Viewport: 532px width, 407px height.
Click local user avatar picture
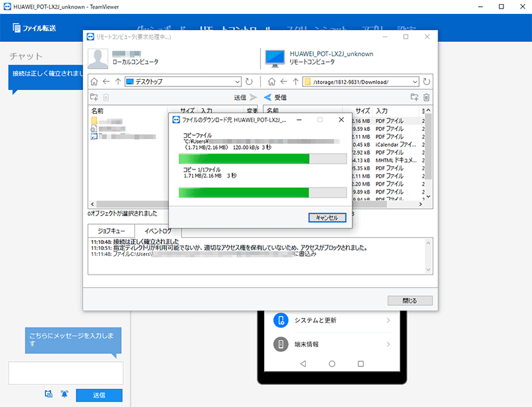tap(98, 59)
